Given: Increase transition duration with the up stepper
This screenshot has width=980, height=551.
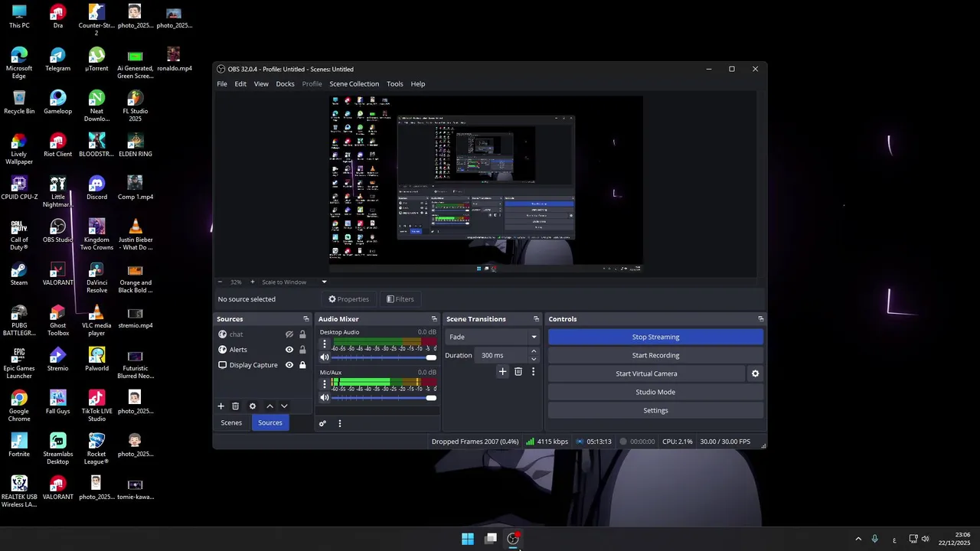Looking at the screenshot, I should 534,351.
